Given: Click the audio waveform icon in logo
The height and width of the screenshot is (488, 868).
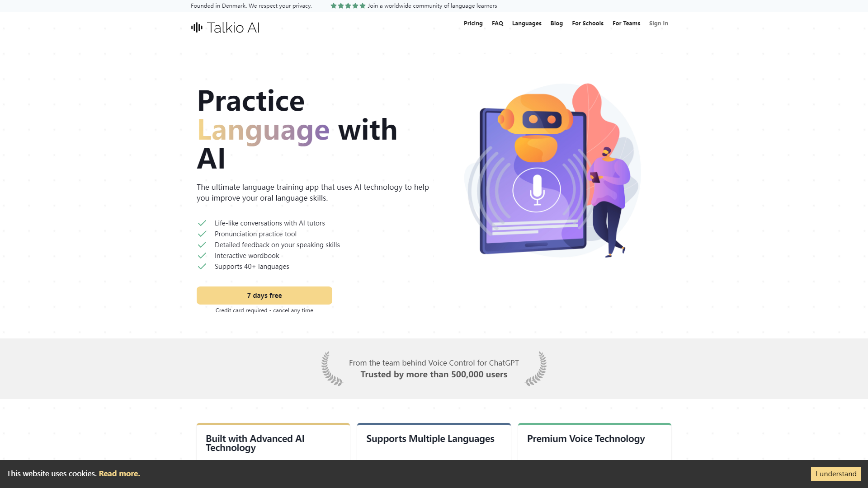Looking at the screenshot, I should click(x=197, y=28).
